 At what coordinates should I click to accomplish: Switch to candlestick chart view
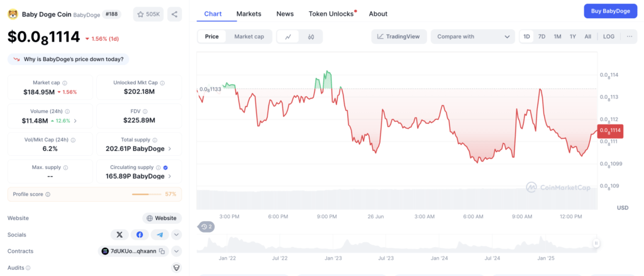pos(311,36)
